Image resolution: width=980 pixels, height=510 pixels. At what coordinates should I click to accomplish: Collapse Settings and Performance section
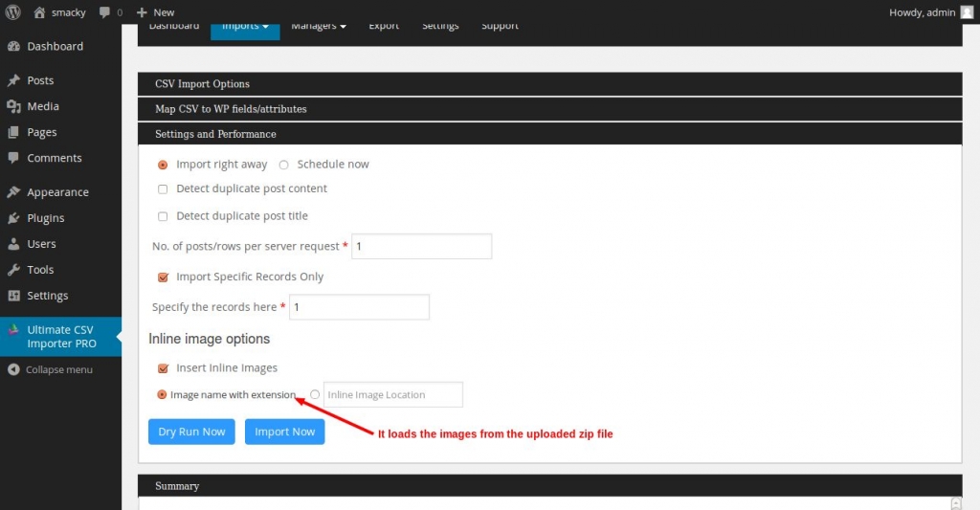[x=549, y=134]
